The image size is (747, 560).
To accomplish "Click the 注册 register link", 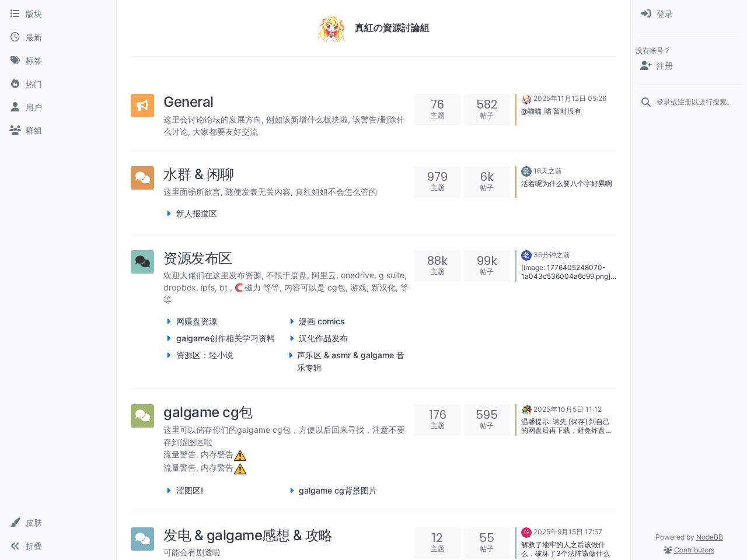I will pyautogui.click(x=664, y=66).
